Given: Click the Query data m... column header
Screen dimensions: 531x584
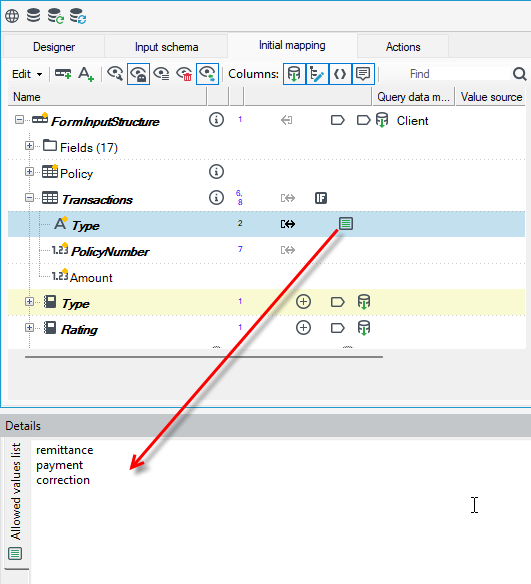Looking at the screenshot, I should [x=413, y=97].
